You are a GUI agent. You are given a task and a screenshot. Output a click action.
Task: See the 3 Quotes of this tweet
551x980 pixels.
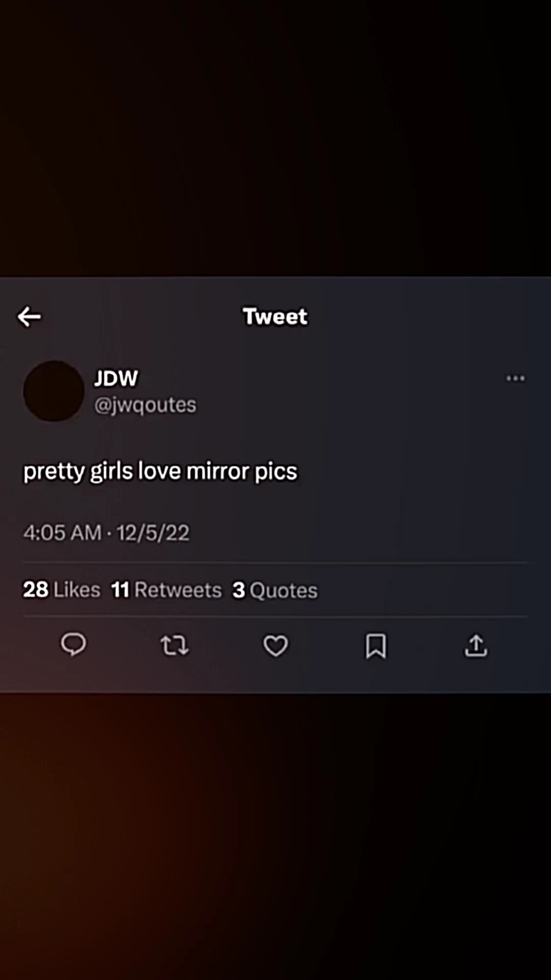point(274,590)
